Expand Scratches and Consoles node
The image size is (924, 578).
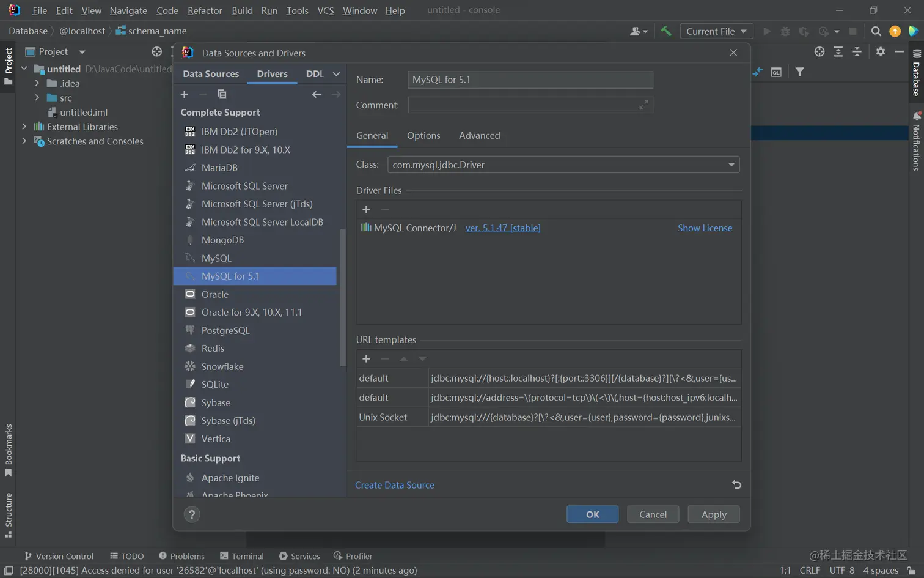pos(24,141)
